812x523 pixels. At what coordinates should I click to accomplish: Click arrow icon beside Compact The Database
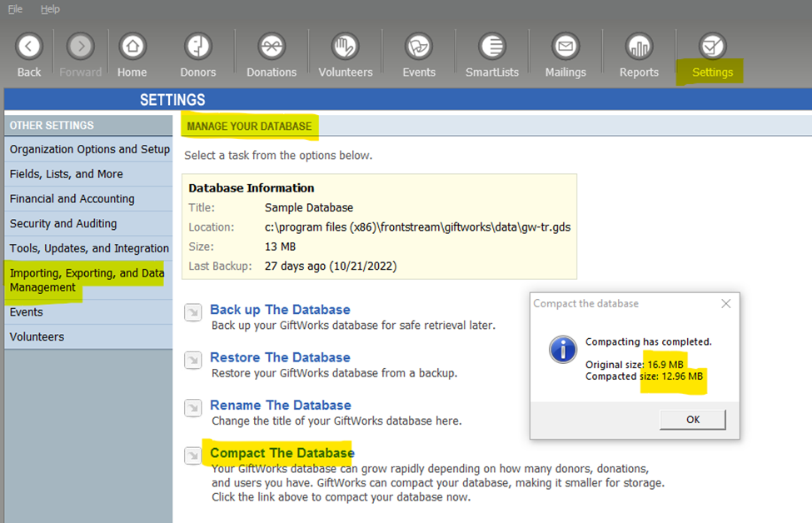click(193, 456)
